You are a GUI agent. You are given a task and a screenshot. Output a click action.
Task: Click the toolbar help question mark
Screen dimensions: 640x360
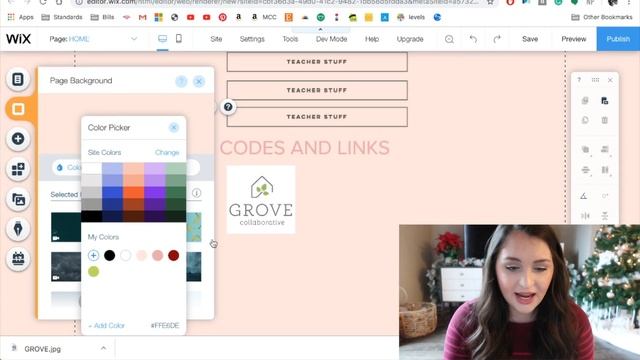(579, 80)
